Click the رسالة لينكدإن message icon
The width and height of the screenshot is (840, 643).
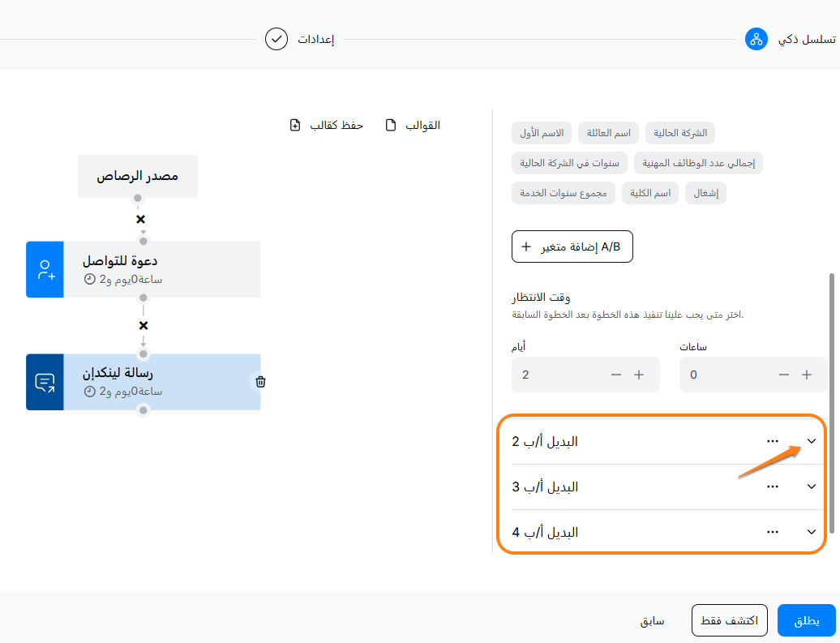(45, 382)
